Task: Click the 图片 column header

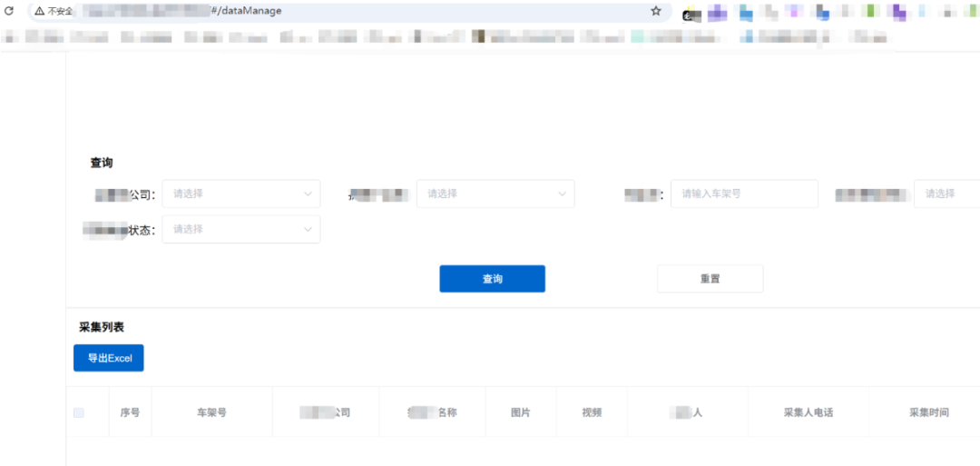Action: pyautogui.click(x=521, y=412)
